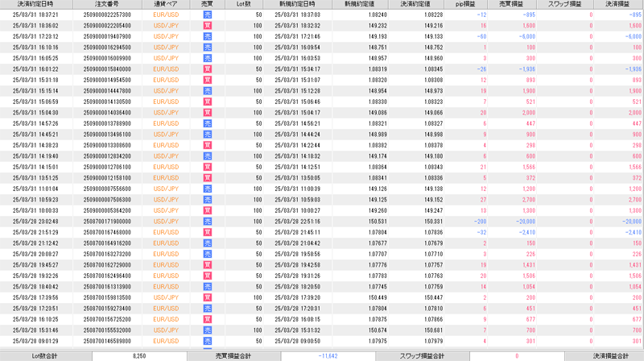Screen dimensions: 644x361
Task: Click the sell icon in the 09:01:29 row
Action: point(208,342)
